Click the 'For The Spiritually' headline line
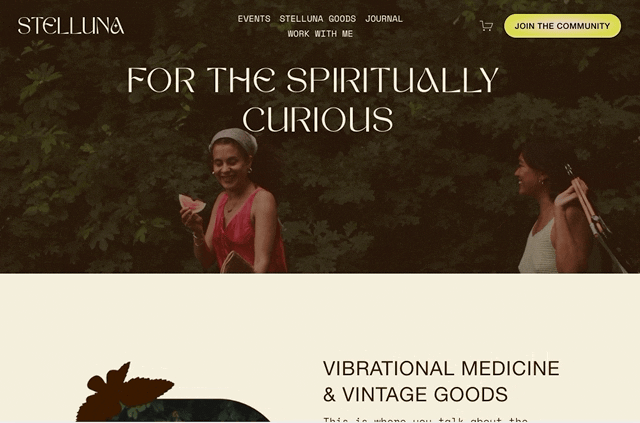 pyautogui.click(x=313, y=80)
